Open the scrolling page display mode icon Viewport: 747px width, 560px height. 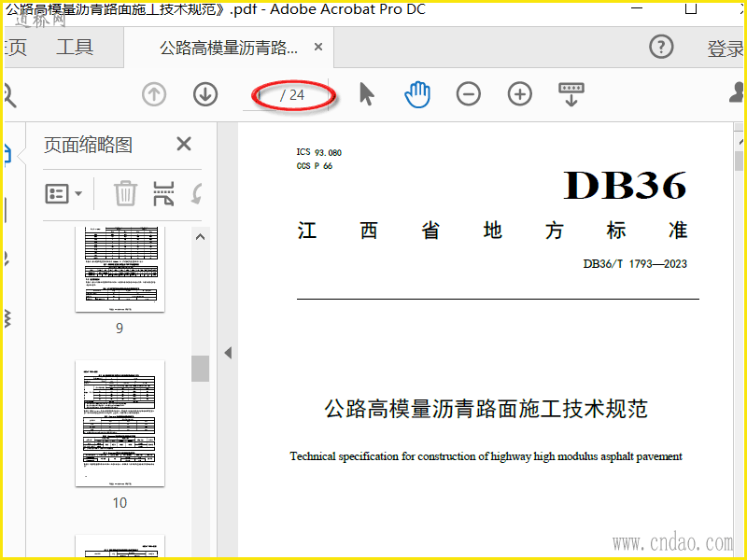click(x=571, y=94)
